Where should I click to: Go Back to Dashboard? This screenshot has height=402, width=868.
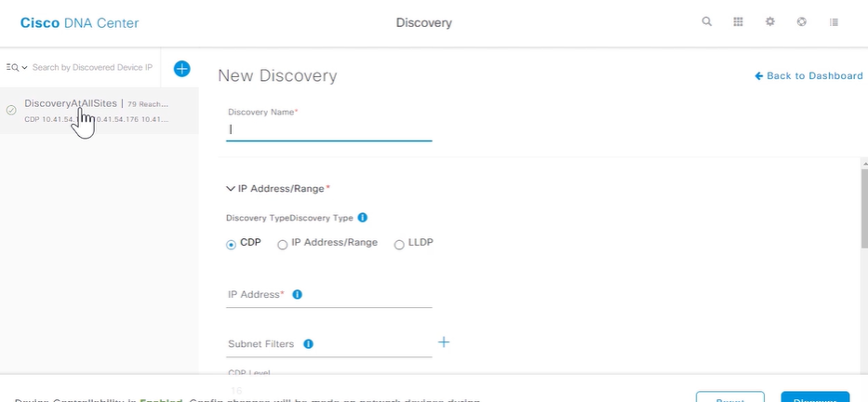coord(808,76)
